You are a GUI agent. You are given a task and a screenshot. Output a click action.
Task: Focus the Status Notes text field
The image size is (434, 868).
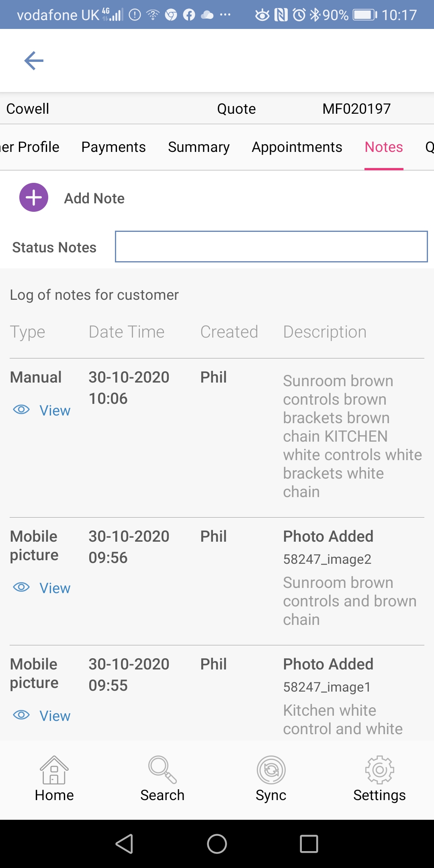271,246
